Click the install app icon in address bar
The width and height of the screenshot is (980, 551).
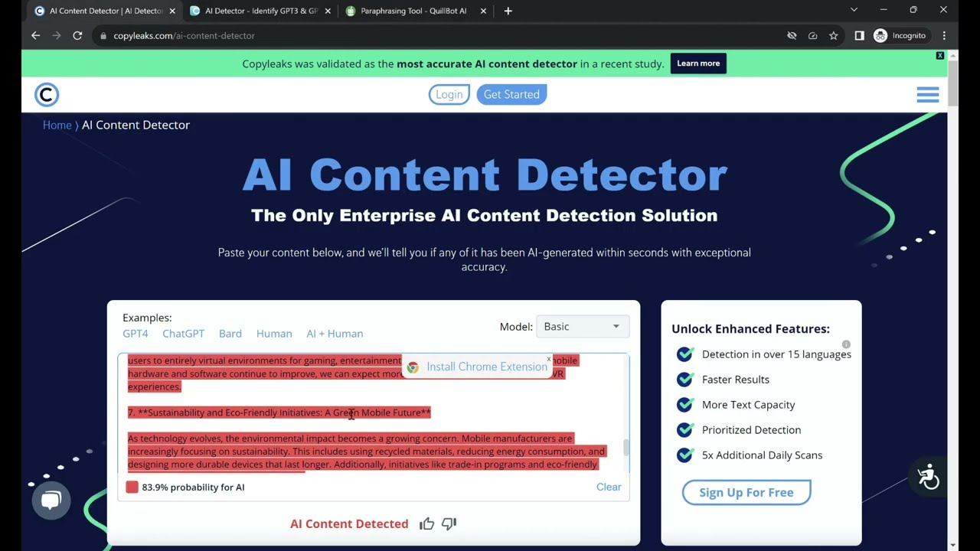click(x=812, y=35)
